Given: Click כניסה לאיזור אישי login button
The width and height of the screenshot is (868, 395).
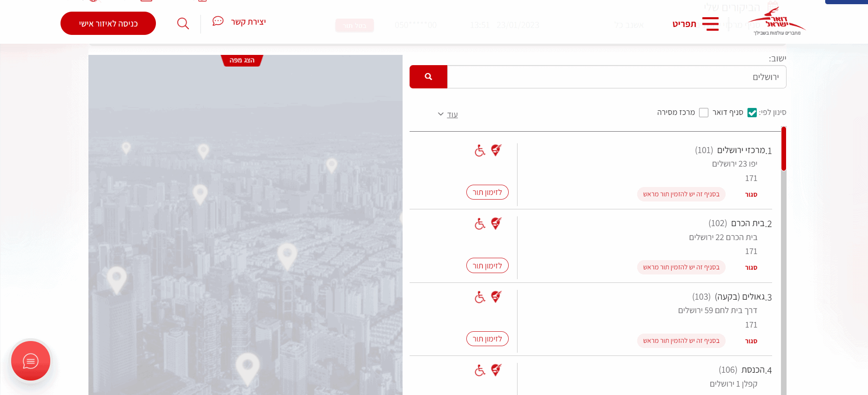Looking at the screenshot, I should coord(108,23).
